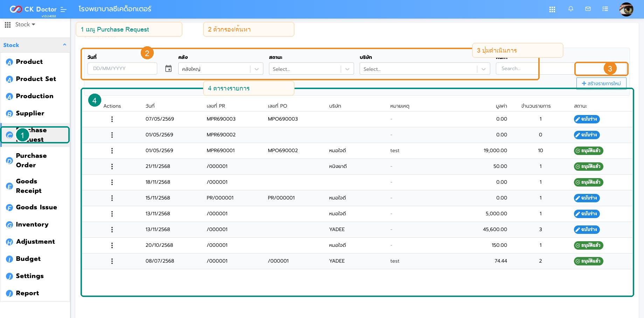Open the Purchase Order menu
644x318 pixels.
tap(31, 160)
